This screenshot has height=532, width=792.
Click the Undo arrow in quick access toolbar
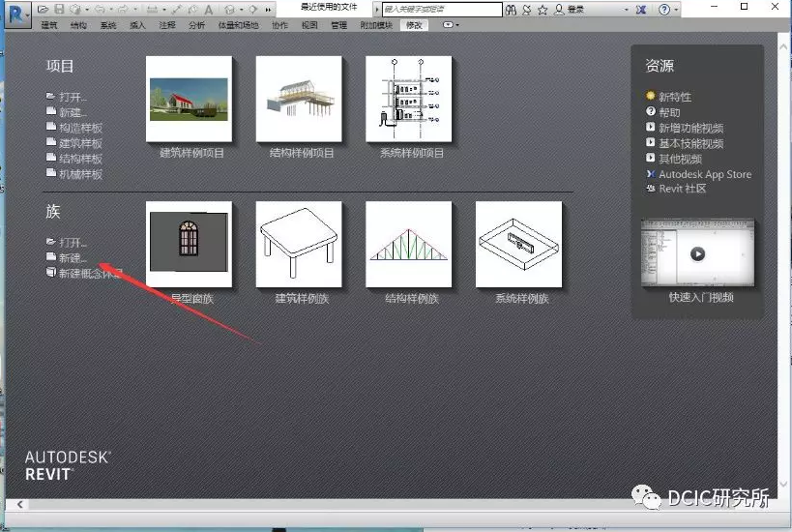(x=100, y=9)
